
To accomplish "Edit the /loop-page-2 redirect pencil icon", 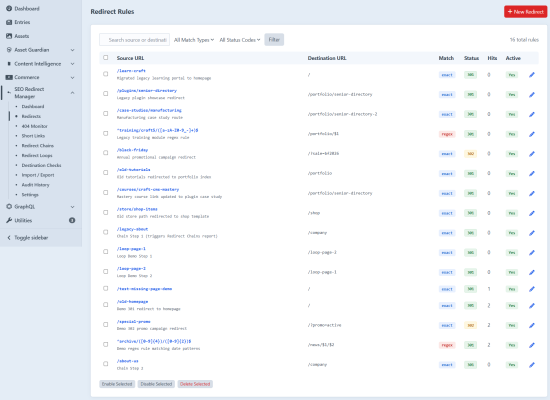I will pyautogui.click(x=532, y=272).
